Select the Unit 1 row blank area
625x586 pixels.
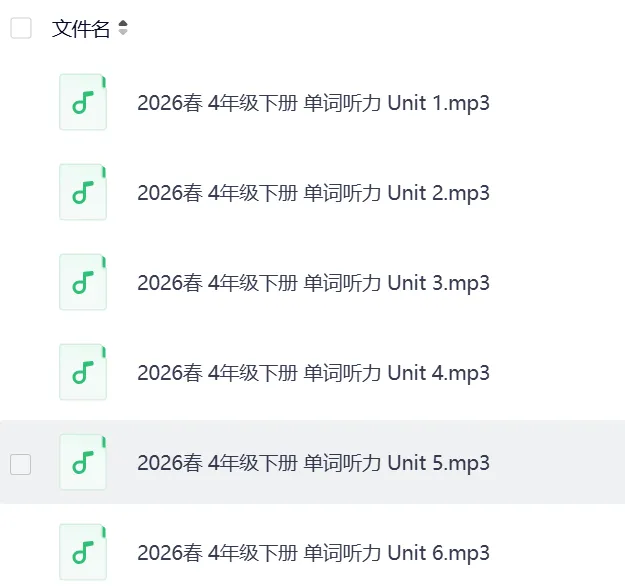point(558,102)
